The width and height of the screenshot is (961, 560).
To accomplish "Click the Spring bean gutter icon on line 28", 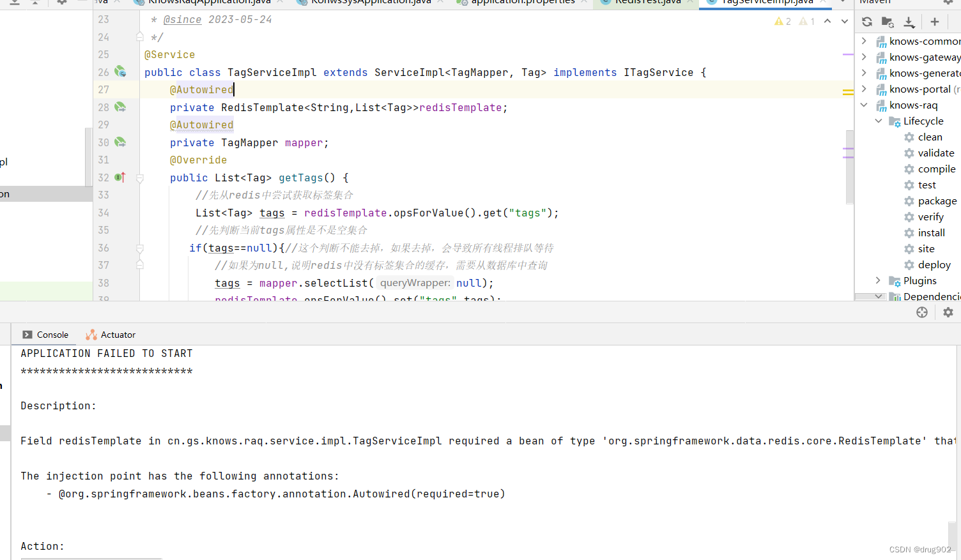I will (120, 107).
